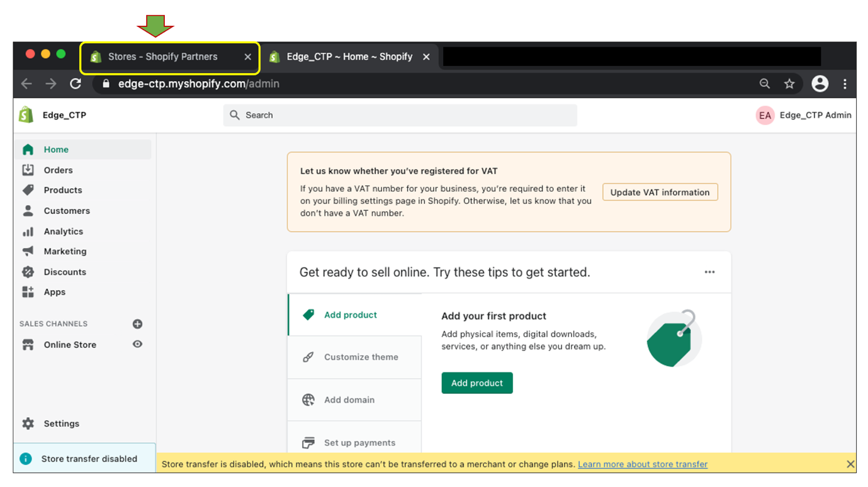Dismiss the store transfer yellow banner

[850, 464]
